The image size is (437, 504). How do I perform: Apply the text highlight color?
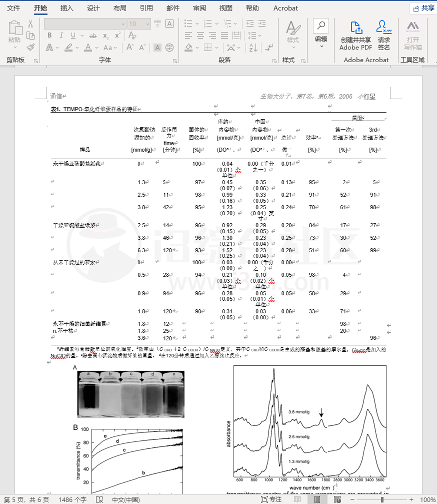click(68, 48)
